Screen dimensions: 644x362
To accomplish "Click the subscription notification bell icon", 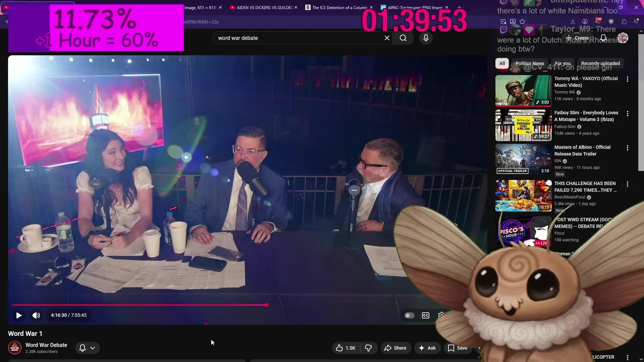I will coord(83,348).
